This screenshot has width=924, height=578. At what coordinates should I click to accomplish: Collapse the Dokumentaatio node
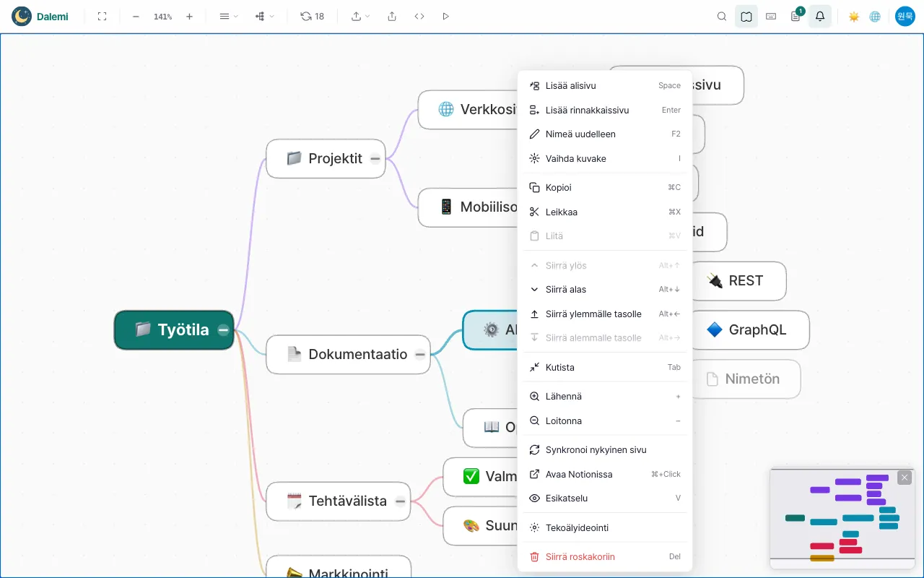(420, 355)
